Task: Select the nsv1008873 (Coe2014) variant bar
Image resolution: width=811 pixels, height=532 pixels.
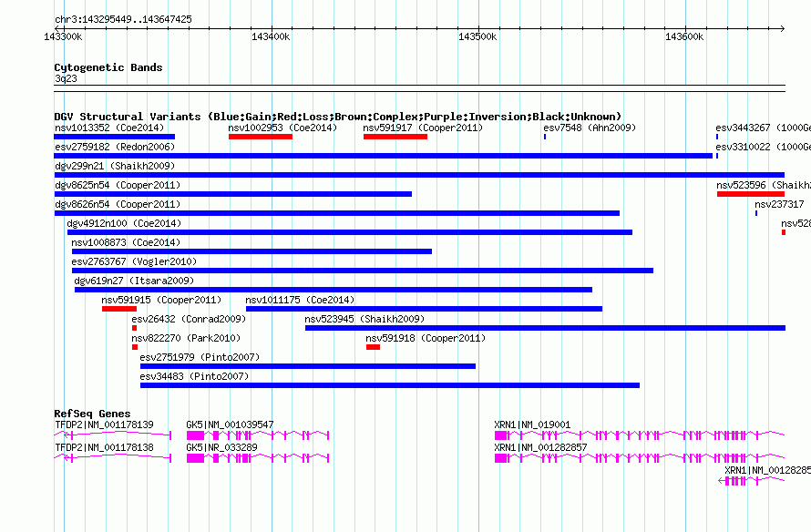Action: pyautogui.click(x=252, y=251)
